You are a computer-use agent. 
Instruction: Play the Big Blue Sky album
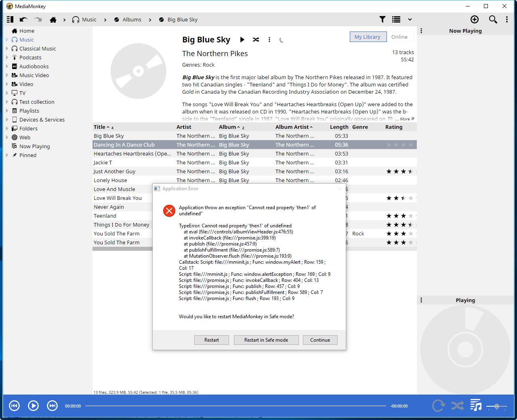tap(242, 40)
